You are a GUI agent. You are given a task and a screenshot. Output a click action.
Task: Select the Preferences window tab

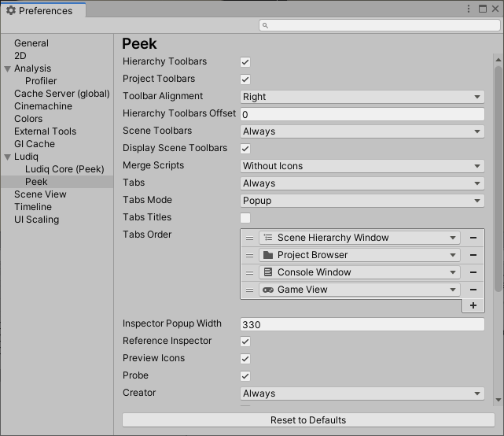(x=43, y=10)
